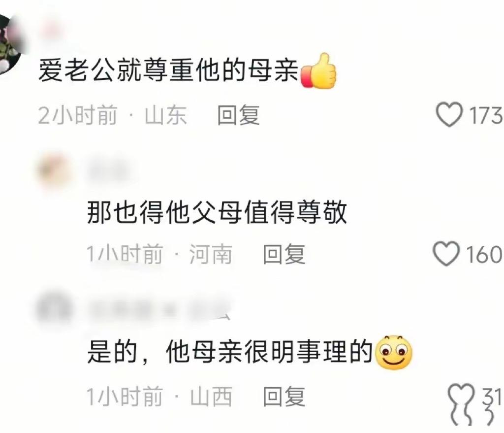Viewport: 504px width, 433px height.
Task: Like the comment with 173 likes
Action: 449,114
